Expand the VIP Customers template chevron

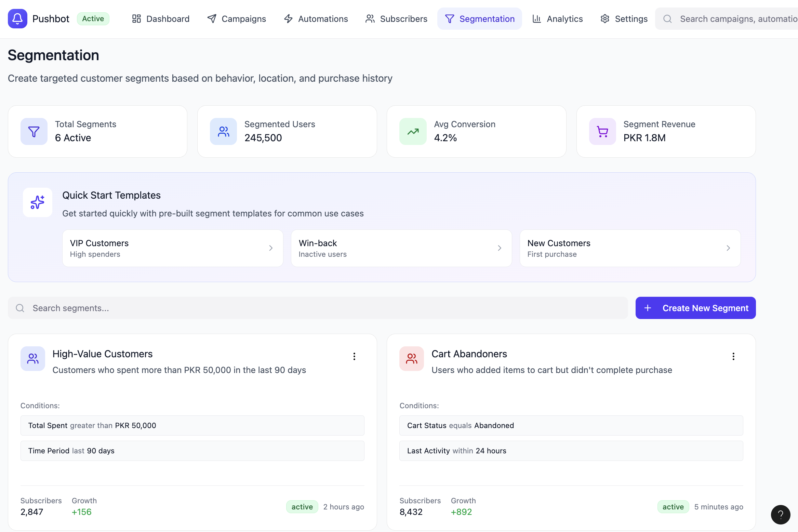click(271, 248)
